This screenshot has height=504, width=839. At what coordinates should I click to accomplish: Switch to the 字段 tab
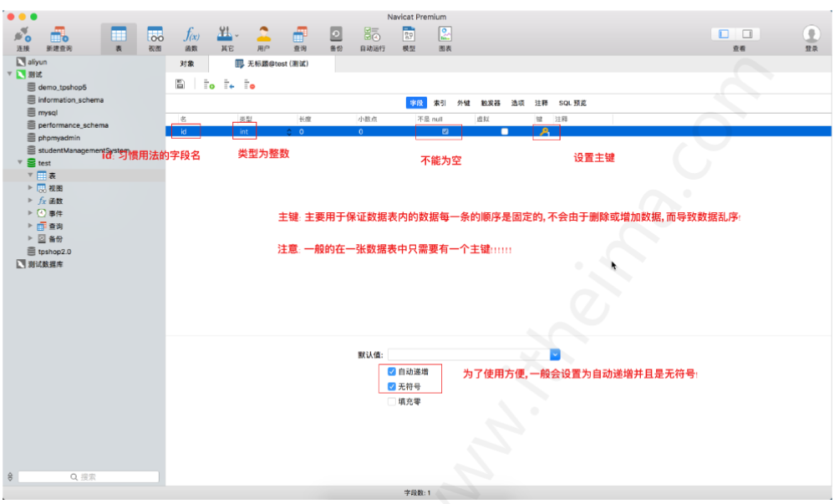click(x=416, y=103)
